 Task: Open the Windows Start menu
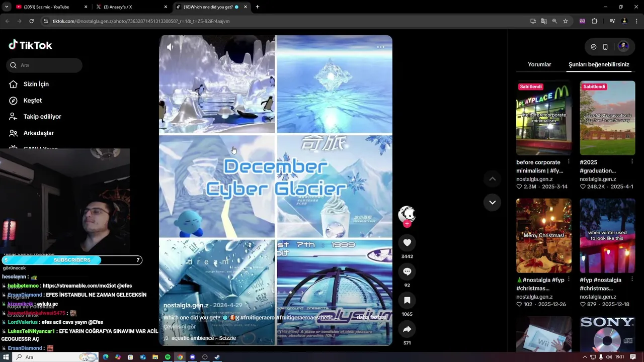tap(6, 357)
